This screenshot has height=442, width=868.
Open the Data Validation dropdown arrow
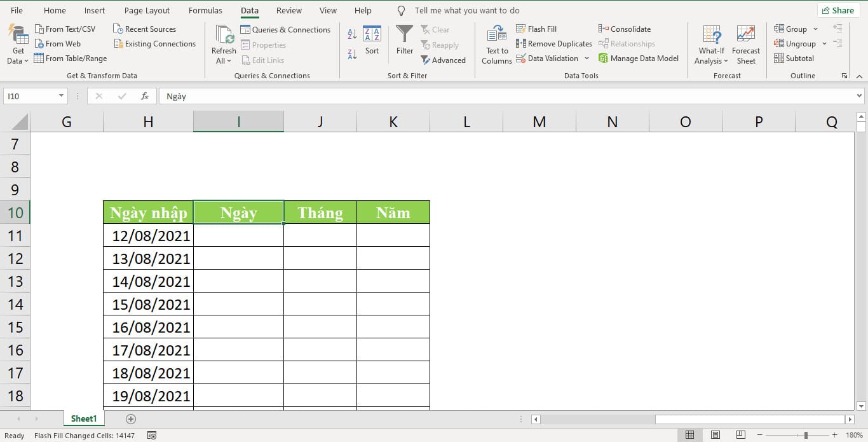pyautogui.click(x=586, y=58)
